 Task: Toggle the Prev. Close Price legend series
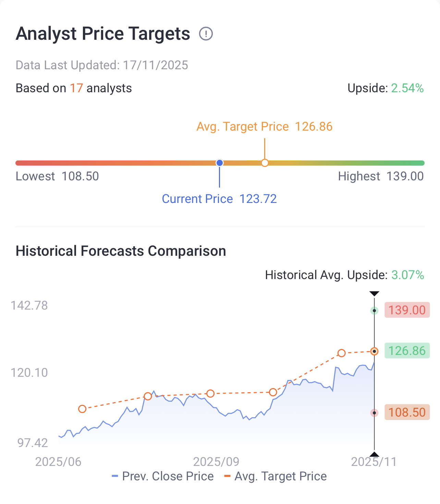(163, 476)
